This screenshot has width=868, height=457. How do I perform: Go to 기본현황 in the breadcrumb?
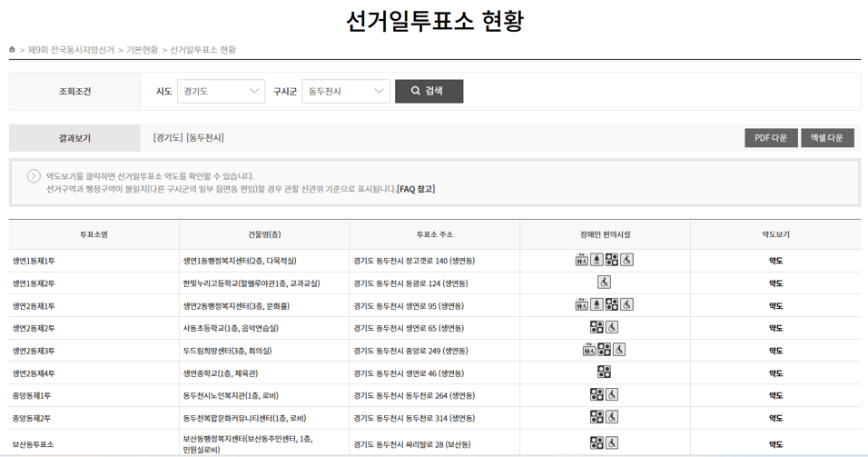click(x=142, y=50)
